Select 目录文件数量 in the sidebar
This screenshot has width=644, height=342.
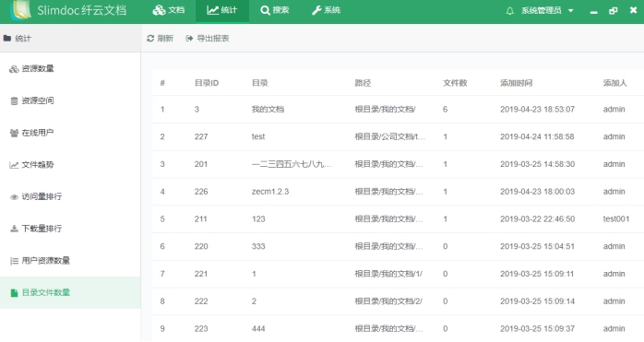(x=70, y=293)
